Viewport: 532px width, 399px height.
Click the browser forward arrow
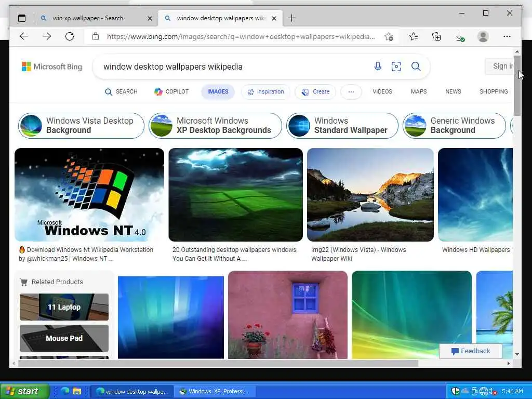47,36
